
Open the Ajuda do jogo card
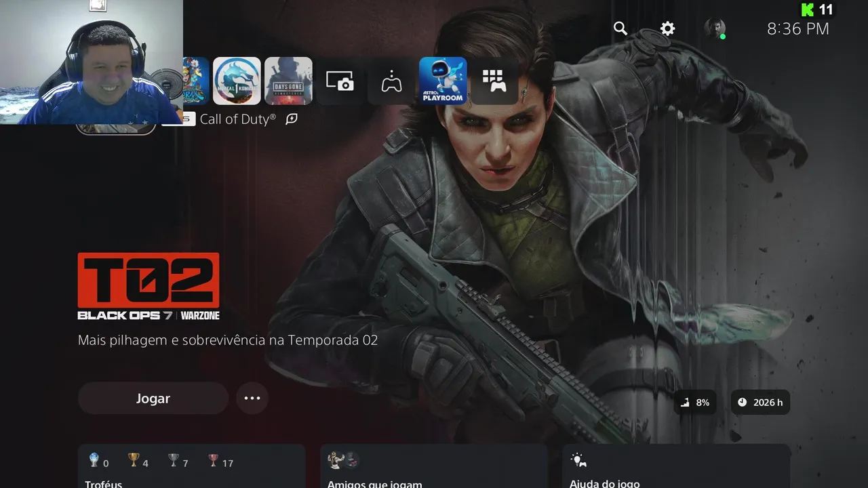677,466
